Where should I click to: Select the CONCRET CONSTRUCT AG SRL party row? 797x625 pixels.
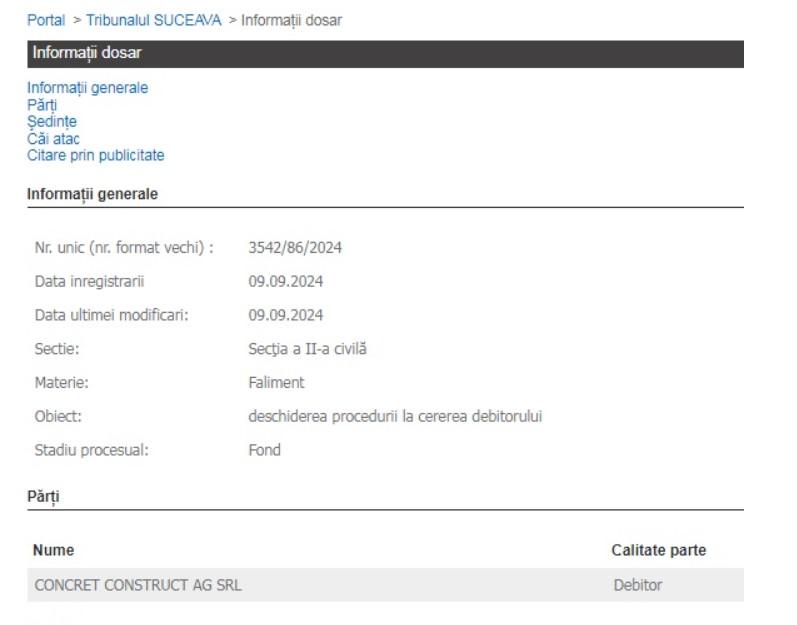138,585
